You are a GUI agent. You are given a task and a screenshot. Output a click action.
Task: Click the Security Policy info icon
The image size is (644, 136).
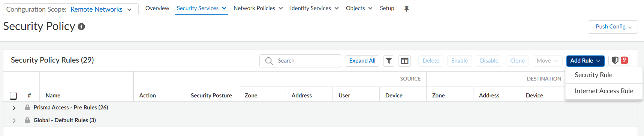81,27
